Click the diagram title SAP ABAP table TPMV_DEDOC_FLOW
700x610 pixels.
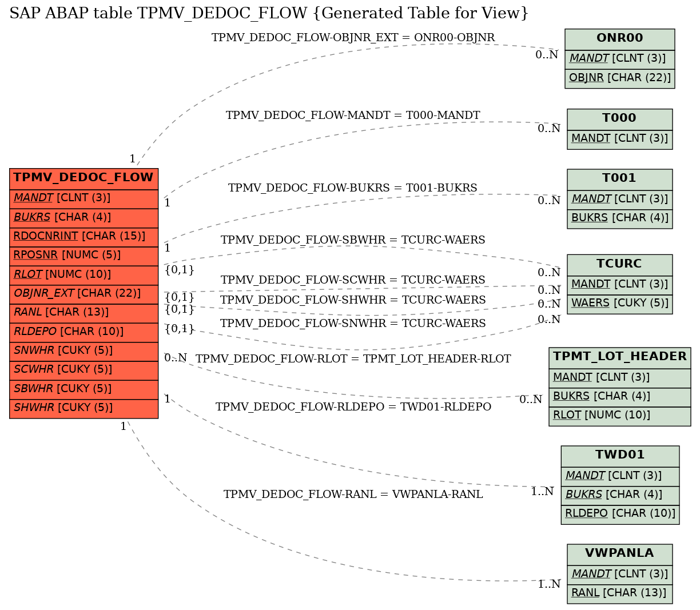coord(269,13)
